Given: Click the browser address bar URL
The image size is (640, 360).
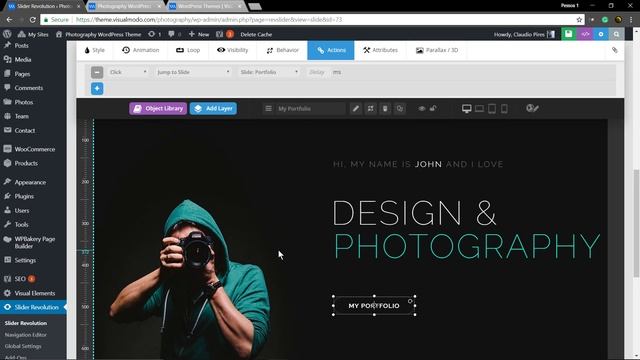Looking at the screenshot, I should [209, 20].
